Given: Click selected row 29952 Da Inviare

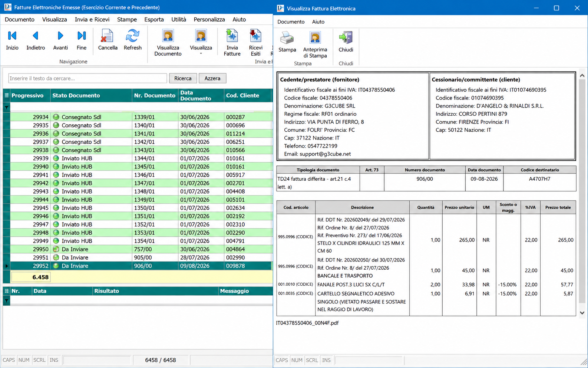Looking at the screenshot, I should [x=141, y=266].
